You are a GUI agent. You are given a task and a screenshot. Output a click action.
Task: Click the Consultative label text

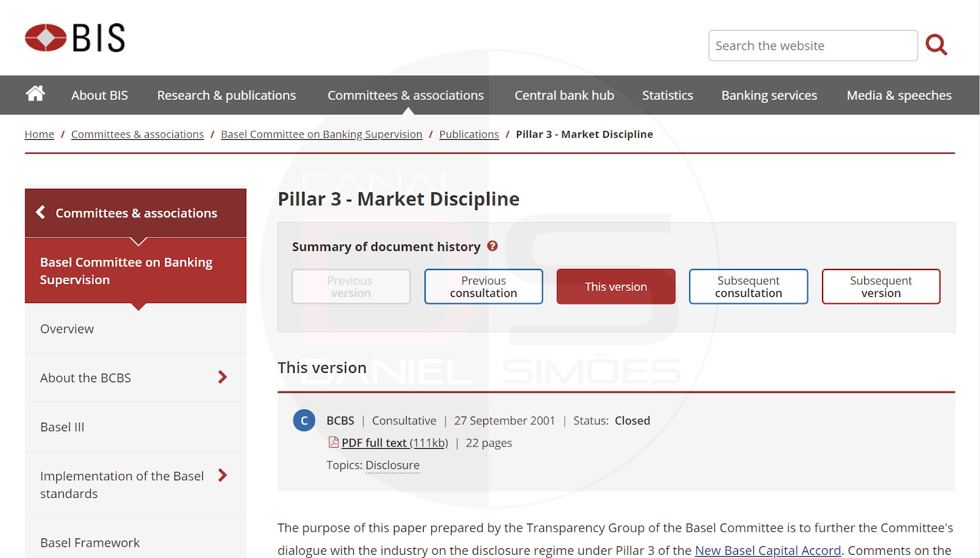(x=404, y=421)
